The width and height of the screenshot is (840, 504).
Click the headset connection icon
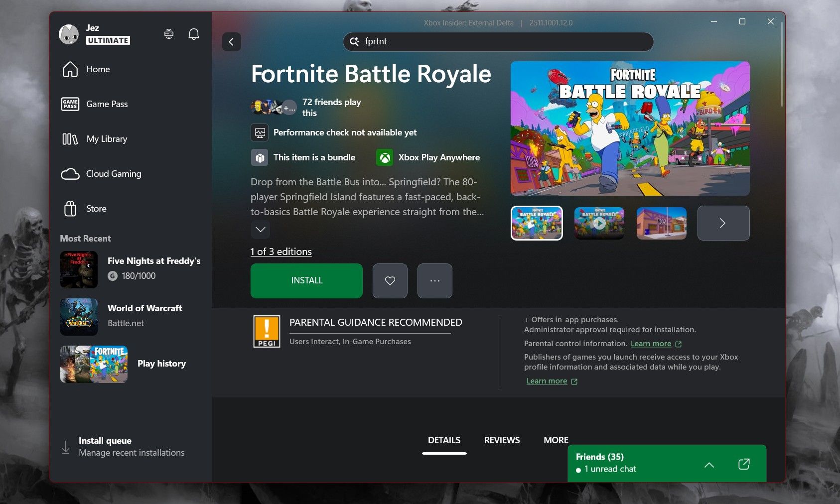coord(168,34)
